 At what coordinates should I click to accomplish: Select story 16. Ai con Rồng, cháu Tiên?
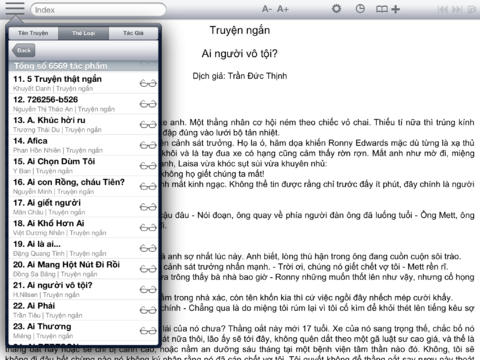click(x=83, y=186)
